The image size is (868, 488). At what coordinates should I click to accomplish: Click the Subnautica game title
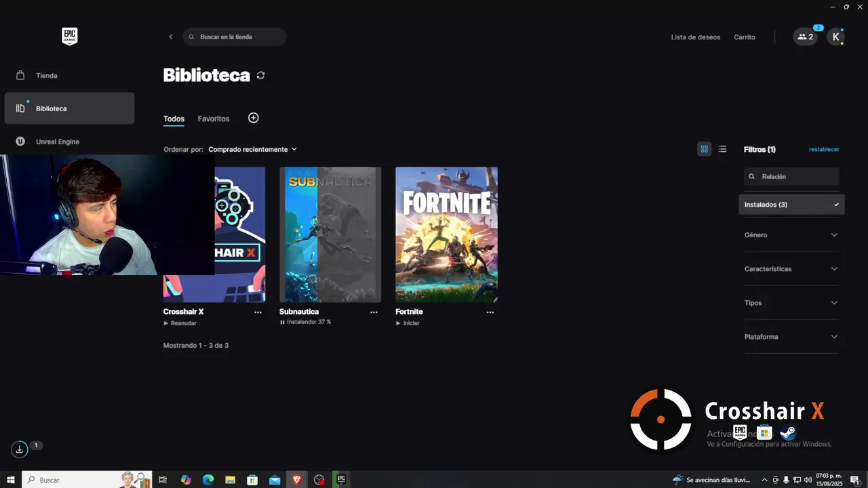(x=299, y=312)
